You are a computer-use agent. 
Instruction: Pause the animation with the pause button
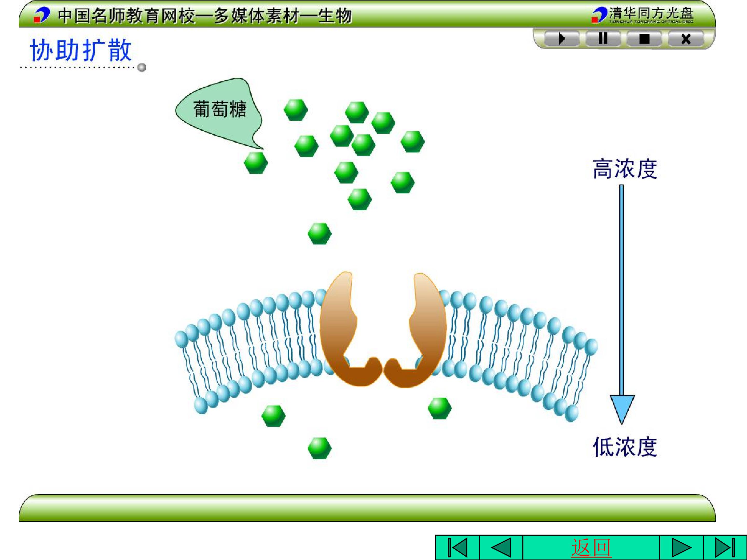[x=603, y=38]
